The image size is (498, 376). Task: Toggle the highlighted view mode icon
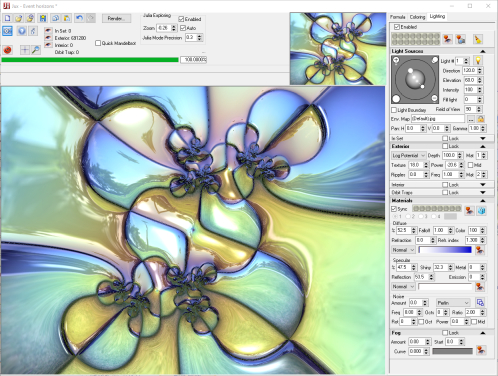(7, 31)
